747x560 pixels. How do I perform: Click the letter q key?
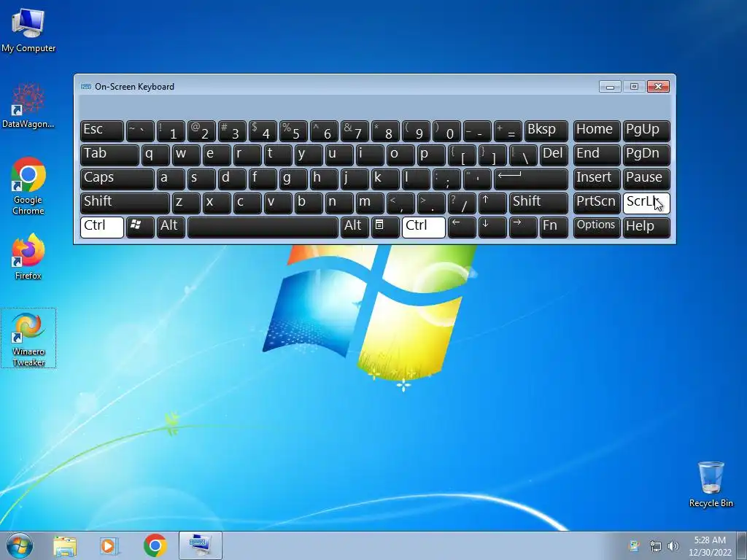(155, 155)
